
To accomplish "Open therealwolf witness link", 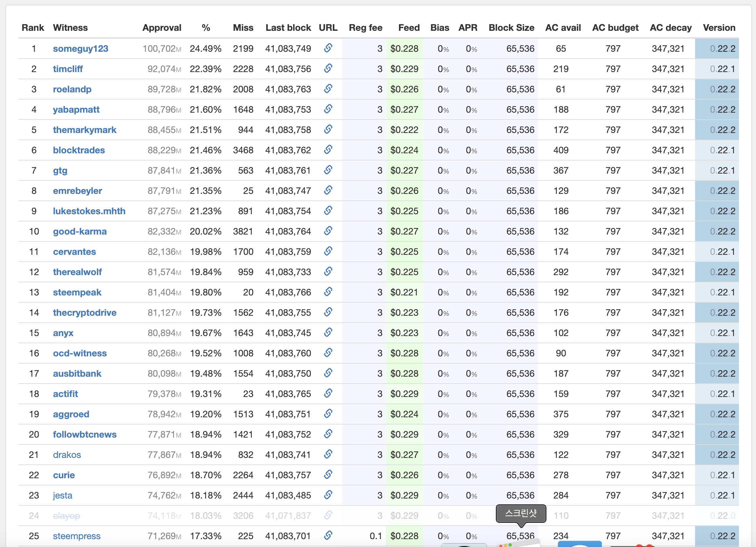I will [x=77, y=272].
